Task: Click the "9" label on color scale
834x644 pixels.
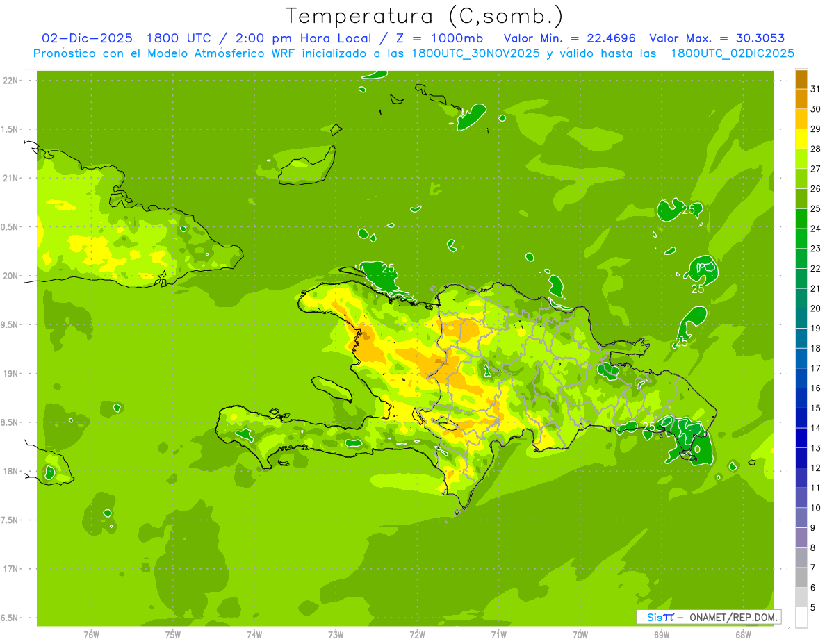Action: coord(812,527)
